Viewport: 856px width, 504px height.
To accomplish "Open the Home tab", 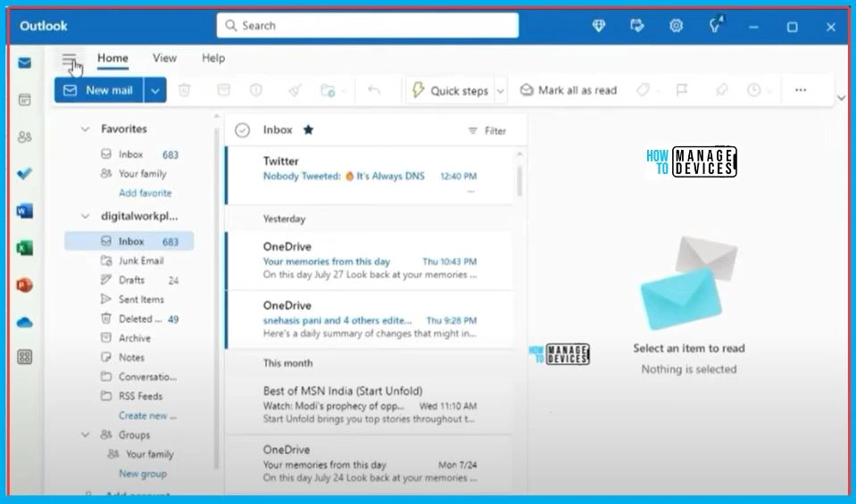I will 113,58.
